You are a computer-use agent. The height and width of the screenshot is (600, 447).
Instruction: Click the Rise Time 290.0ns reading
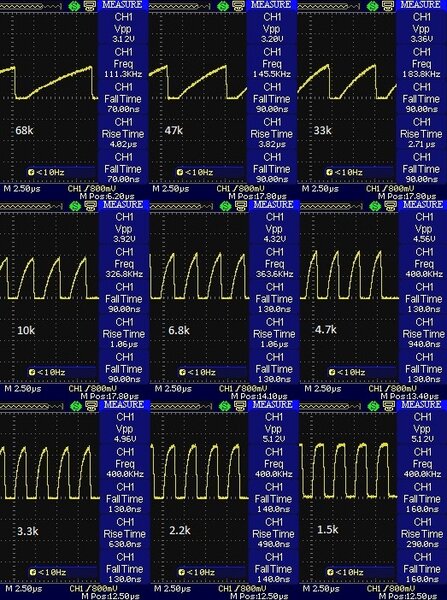[x=422, y=545]
